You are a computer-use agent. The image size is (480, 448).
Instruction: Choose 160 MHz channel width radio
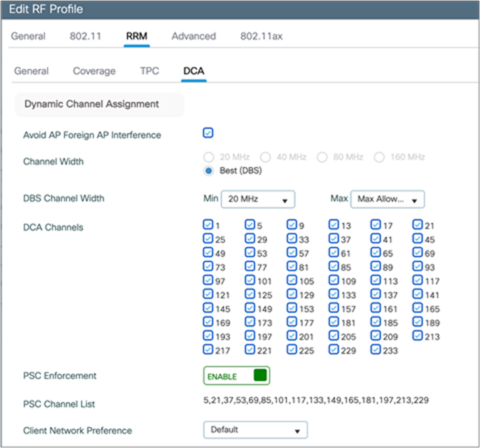379,157
